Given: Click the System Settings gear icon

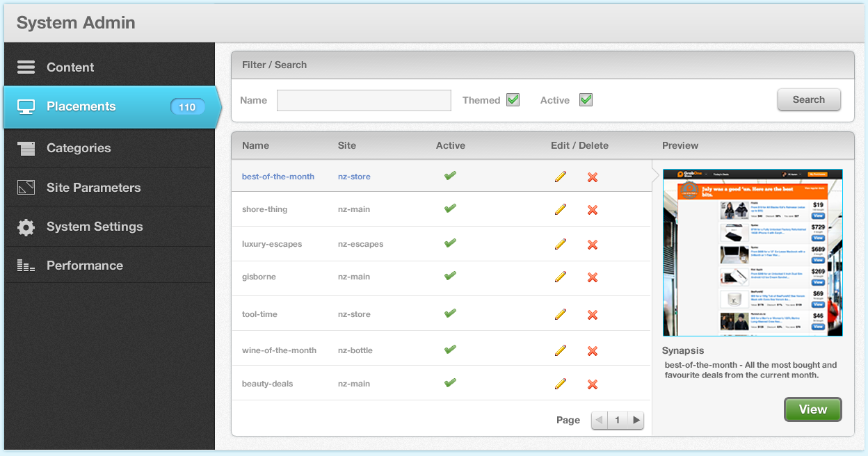Looking at the screenshot, I should point(26,227).
